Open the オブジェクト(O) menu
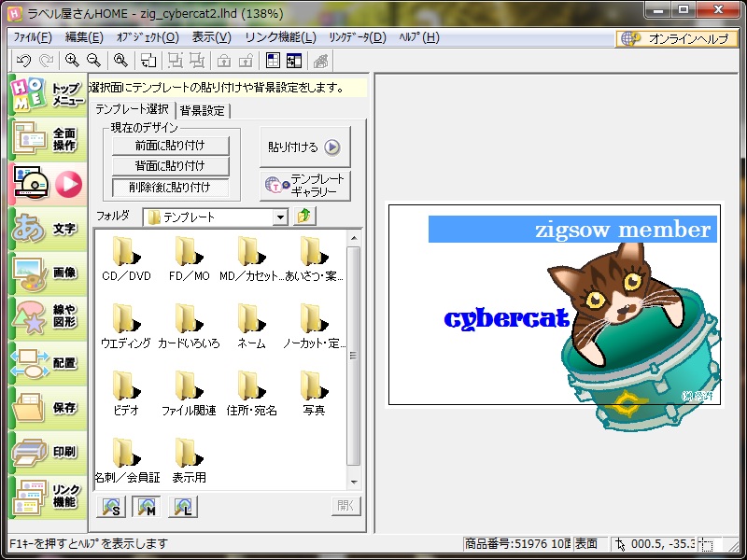747x560 pixels. pyautogui.click(x=148, y=37)
